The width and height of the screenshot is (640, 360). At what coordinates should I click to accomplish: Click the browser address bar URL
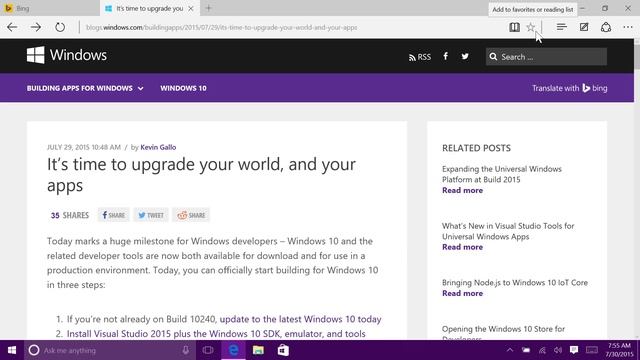click(x=222, y=27)
